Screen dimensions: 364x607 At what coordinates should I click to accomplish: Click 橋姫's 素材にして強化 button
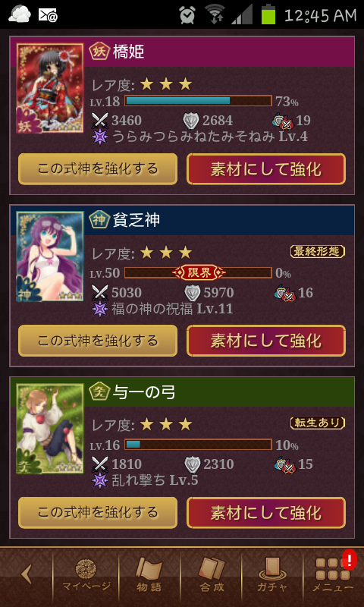(x=266, y=169)
